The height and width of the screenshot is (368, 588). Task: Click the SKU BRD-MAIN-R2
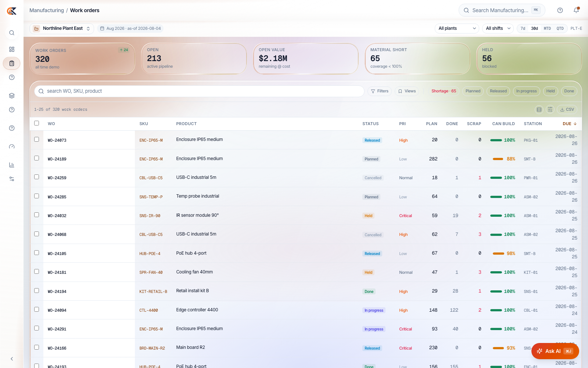pyautogui.click(x=152, y=348)
